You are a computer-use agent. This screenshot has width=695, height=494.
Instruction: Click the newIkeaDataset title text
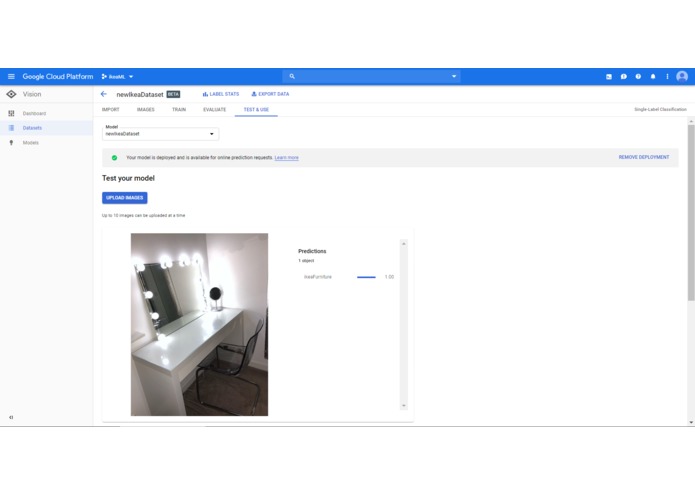point(140,94)
